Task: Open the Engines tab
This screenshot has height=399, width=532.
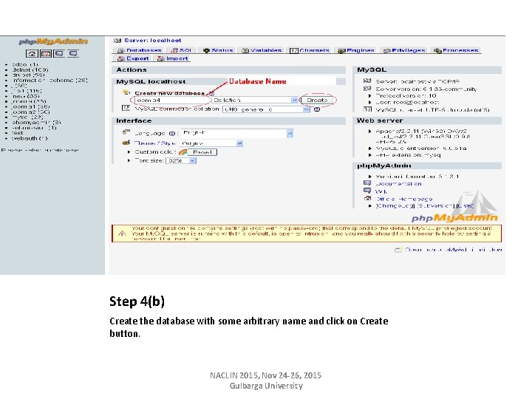Action: pos(356,50)
